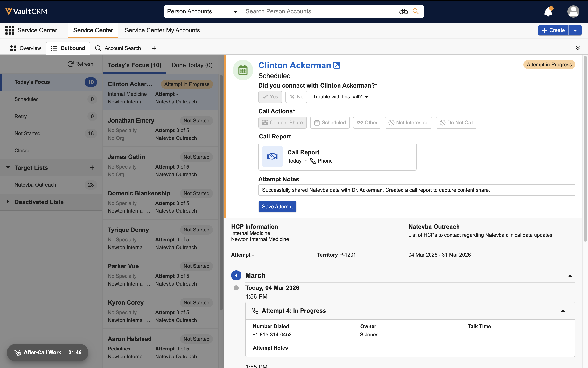Click the notifications bell icon

point(548,11)
